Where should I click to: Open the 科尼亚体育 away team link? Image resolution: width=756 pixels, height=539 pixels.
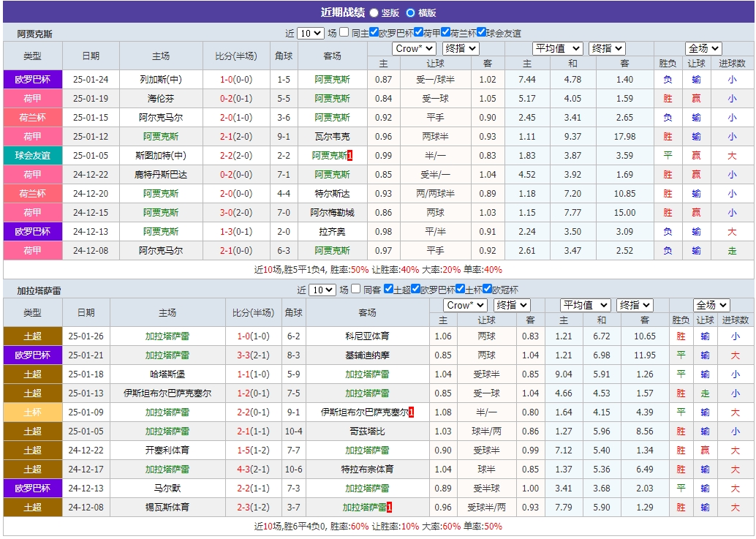pyautogui.click(x=366, y=336)
